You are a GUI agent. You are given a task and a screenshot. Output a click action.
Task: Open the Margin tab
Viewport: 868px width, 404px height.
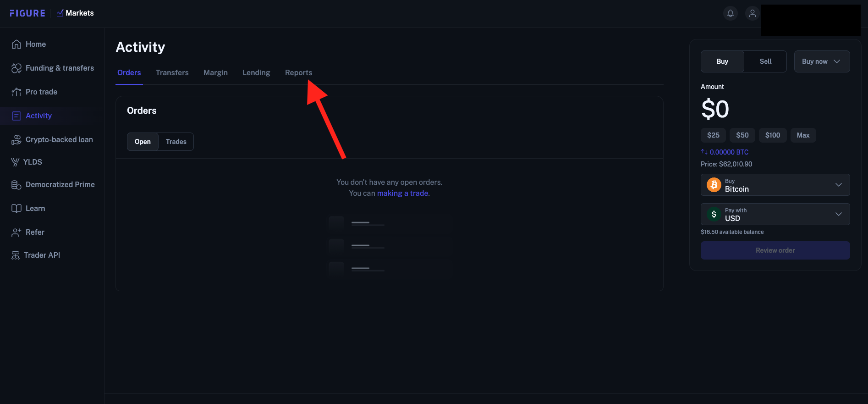215,73
